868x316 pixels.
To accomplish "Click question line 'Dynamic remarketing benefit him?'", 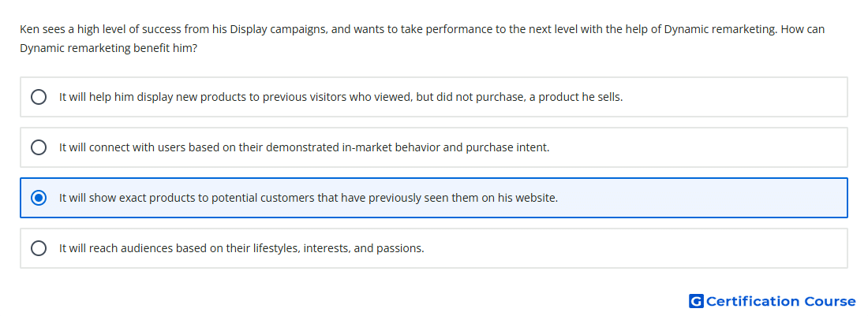I will [x=109, y=48].
